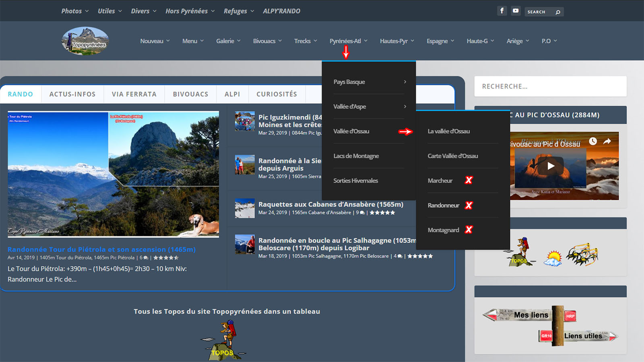This screenshot has width=644, height=362.
Task: Expand the Bivouacs navigation menu
Action: pyautogui.click(x=267, y=41)
